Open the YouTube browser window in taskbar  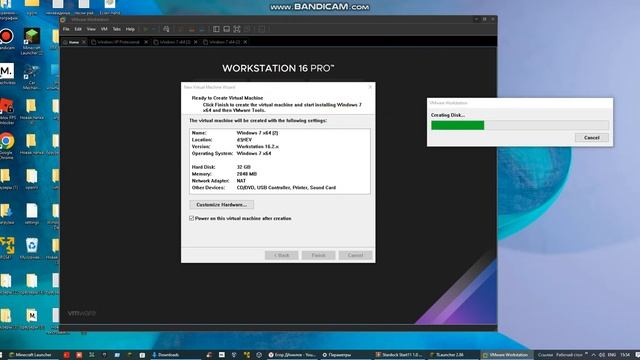[292, 355]
